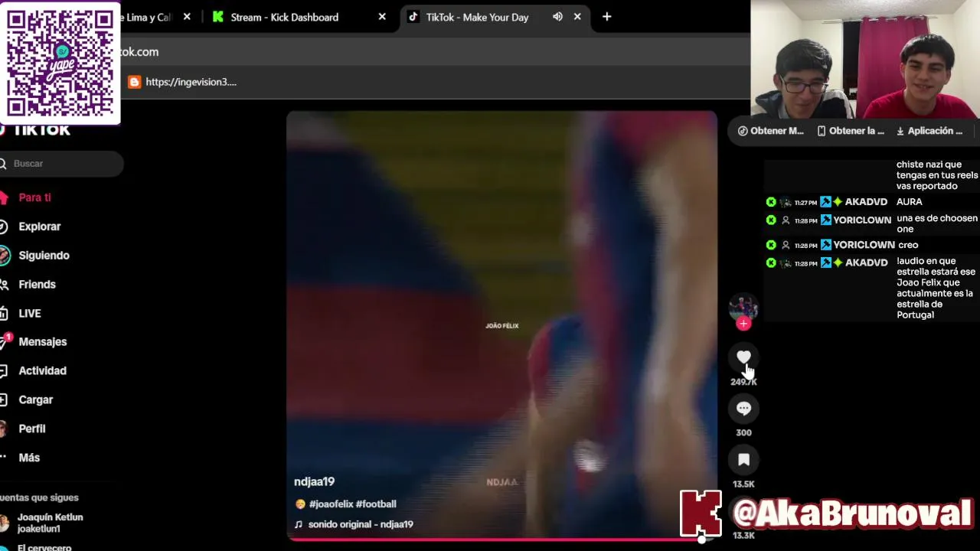
Task: Expand the Más menu
Action: tap(28, 458)
